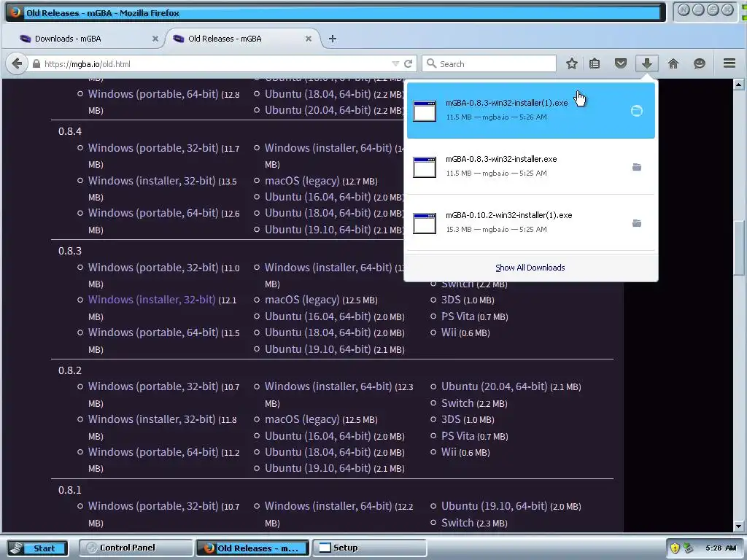Click the 5:26 AM system clock
The width and height of the screenshot is (747, 560).
(x=720, y=548)
